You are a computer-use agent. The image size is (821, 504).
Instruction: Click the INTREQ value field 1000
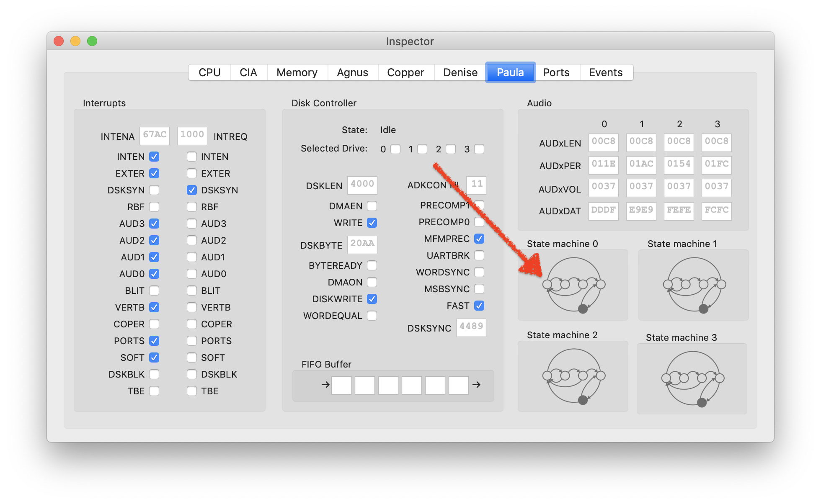click(192, 136)
